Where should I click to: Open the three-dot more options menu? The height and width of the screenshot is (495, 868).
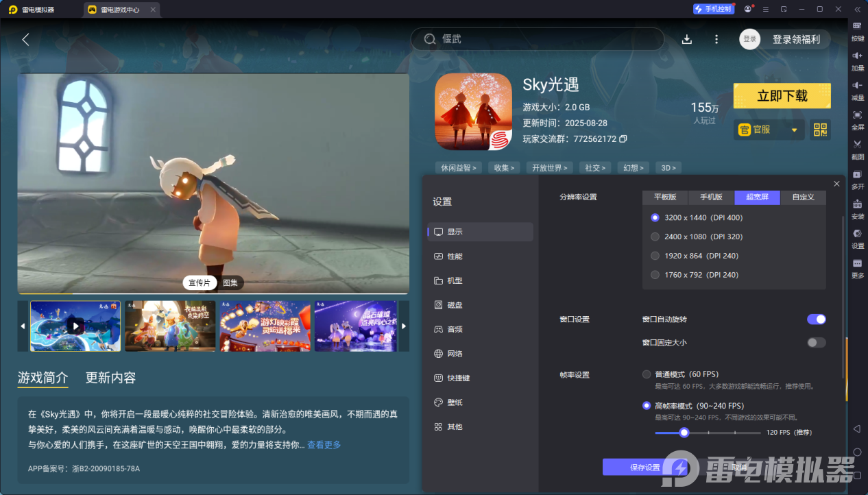tap(716, 39)
